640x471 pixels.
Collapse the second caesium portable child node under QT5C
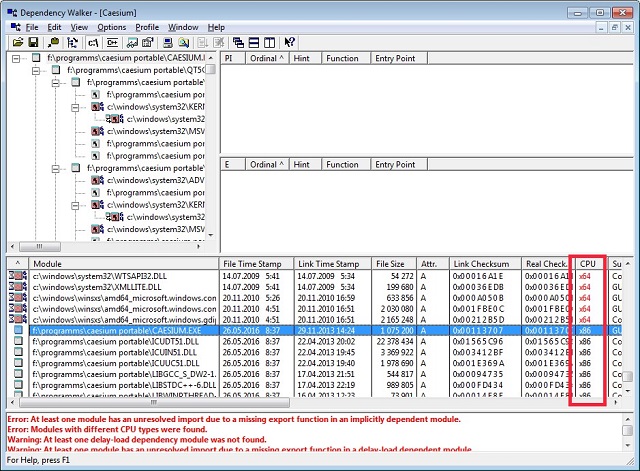56,169
